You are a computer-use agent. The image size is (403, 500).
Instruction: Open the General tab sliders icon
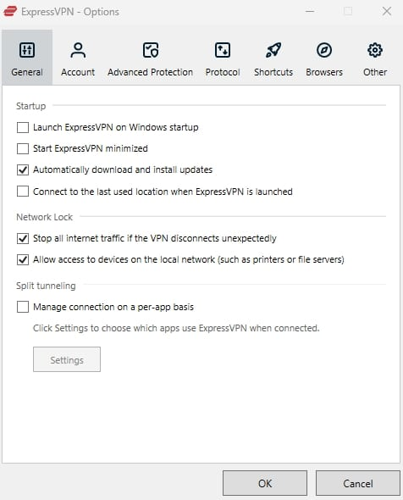27,50
